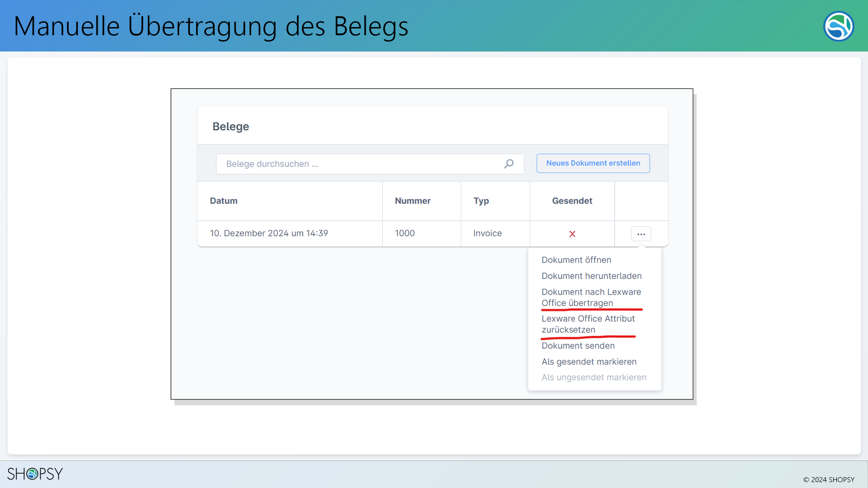Select Dokument nach Lexware Office übertragen
The image size is (868, 488).
[591, 297]
